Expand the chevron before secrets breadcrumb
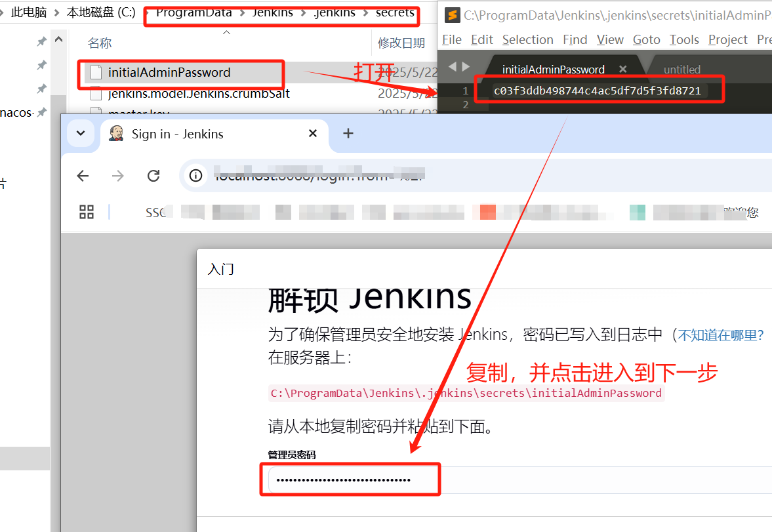 366,13
